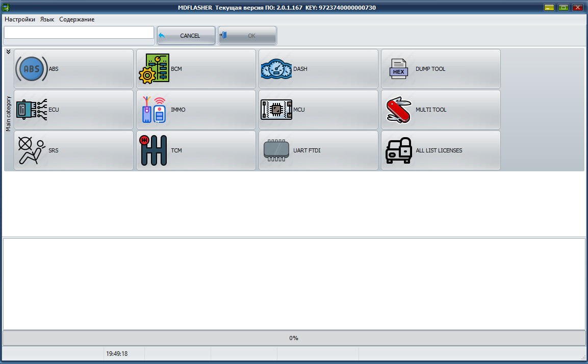The height and width of the screenshot is (364, 588).
Task: Click the TCM label text
Action: tap(176, 151)
